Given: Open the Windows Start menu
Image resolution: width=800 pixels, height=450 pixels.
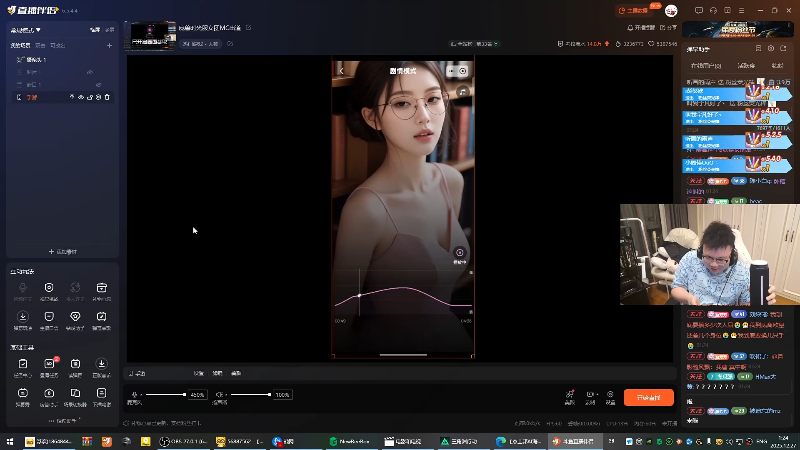Looking at the screenshot, I should [x=10, y=441].
